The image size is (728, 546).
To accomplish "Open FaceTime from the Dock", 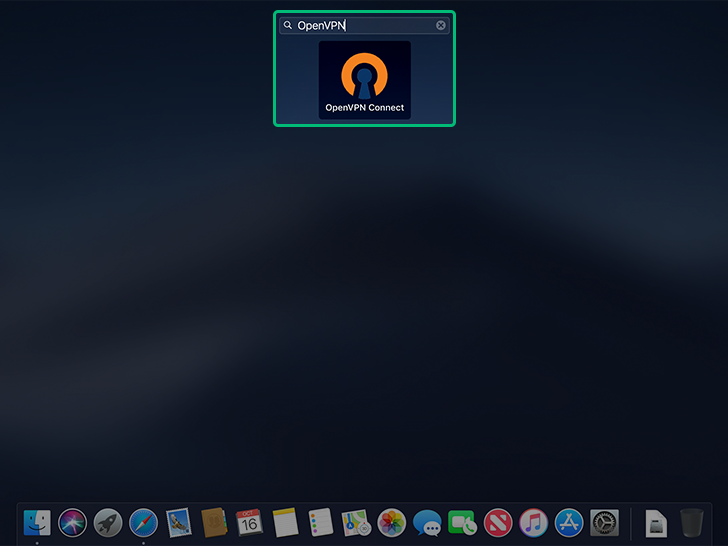I will coord(462,523).
